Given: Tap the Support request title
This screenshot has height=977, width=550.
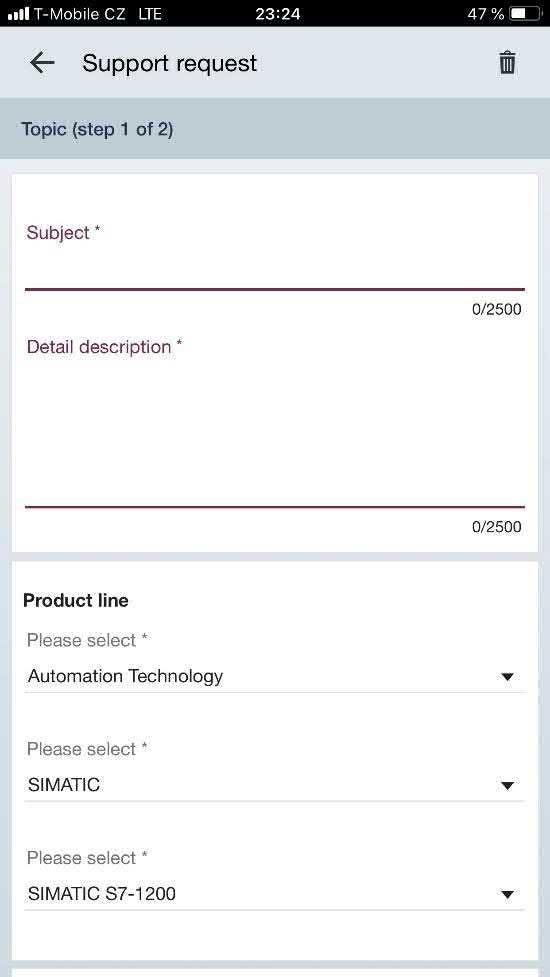Looking at the screenshot, I should coord(169,64).
